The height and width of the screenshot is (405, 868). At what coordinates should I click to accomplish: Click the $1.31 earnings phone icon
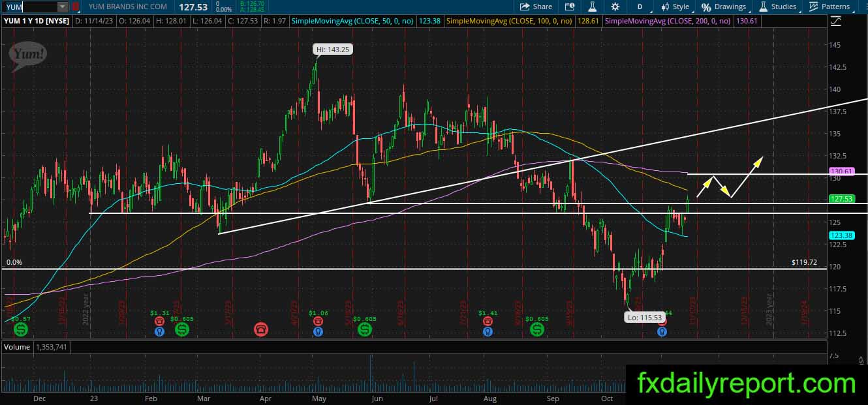(160, 321)
